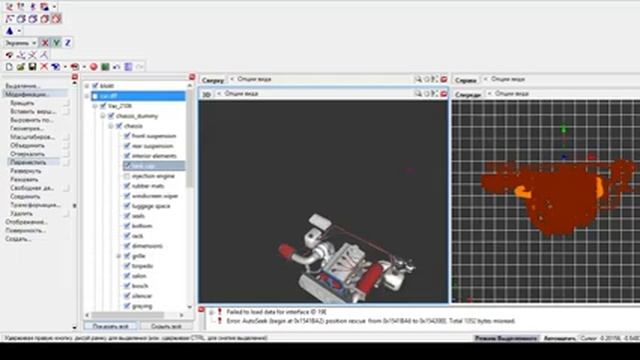The height and width of the screenshot is (360, 640).
Task: Click the third icon in the top toolbar row
Action: [33, 7]
